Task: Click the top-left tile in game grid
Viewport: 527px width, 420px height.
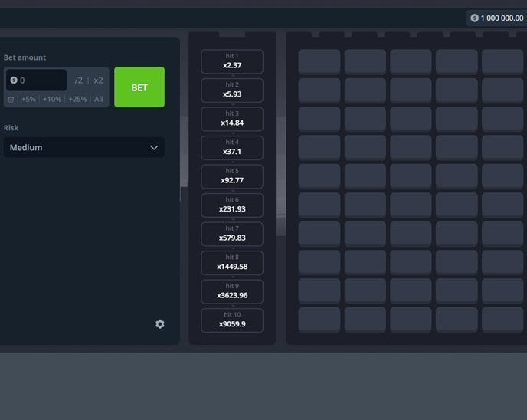Action: tap(319, 62)
